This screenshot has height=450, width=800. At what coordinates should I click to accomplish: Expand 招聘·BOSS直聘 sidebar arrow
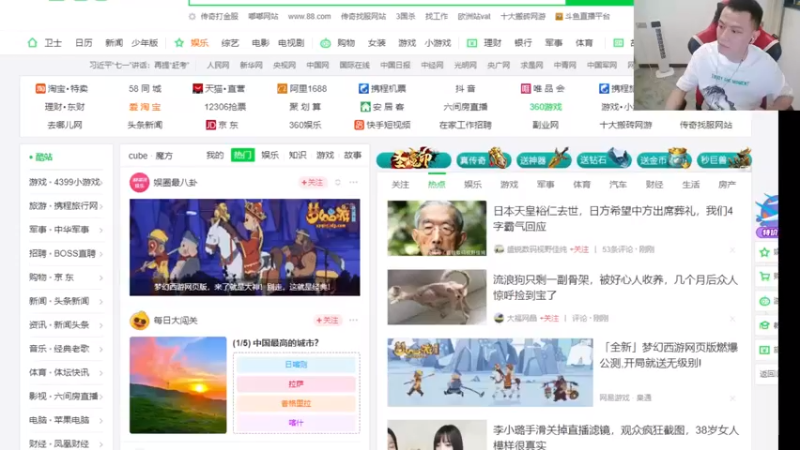[101, 254]
